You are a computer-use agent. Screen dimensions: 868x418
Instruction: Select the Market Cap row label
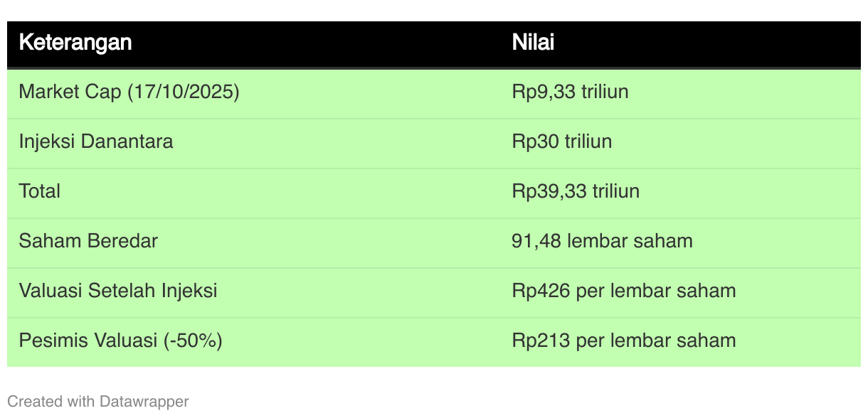point(70,92)
